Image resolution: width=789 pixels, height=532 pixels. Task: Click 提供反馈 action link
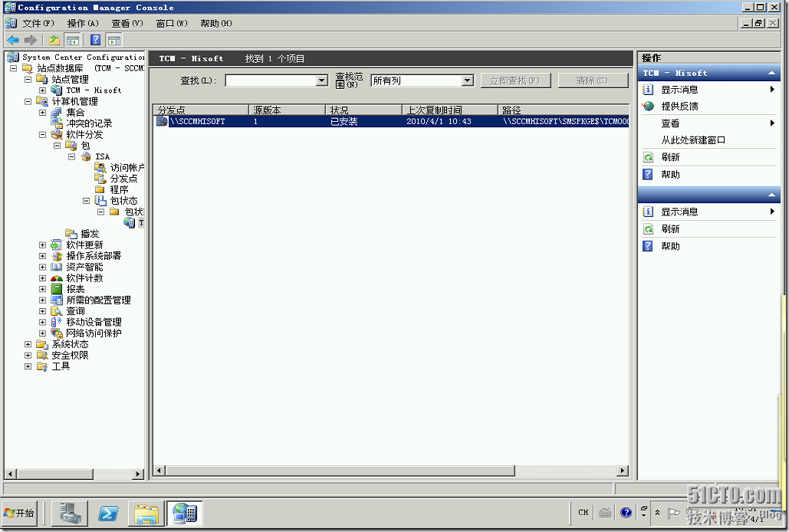(x=679, y=106)
